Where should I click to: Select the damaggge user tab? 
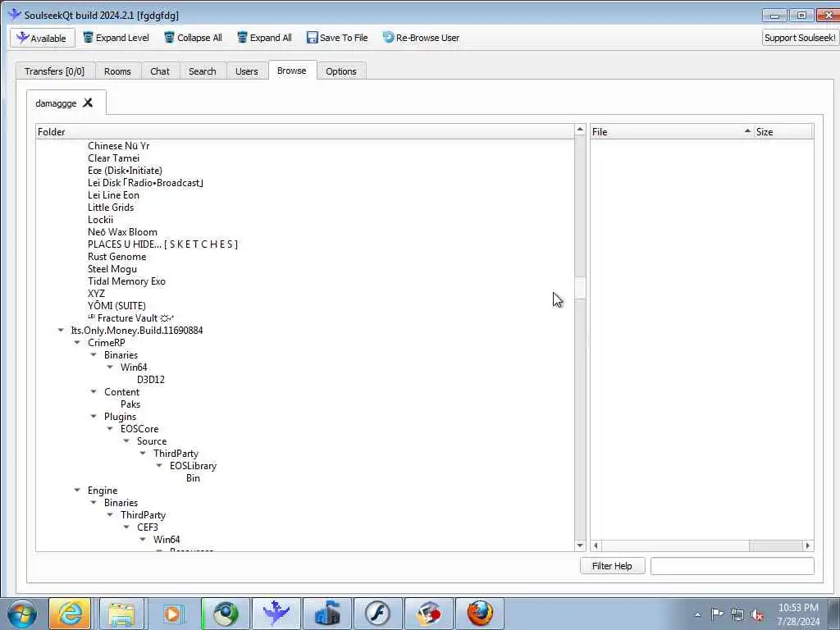click(56, 103)
